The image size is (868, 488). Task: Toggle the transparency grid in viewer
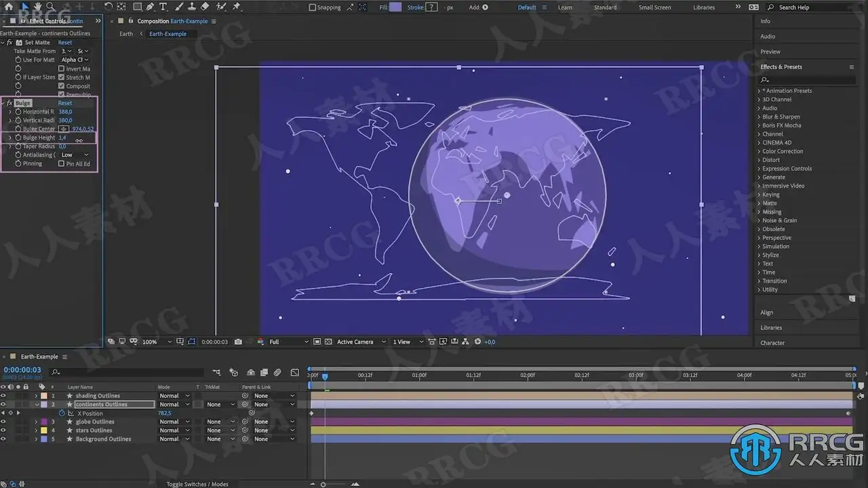point(328,342)
